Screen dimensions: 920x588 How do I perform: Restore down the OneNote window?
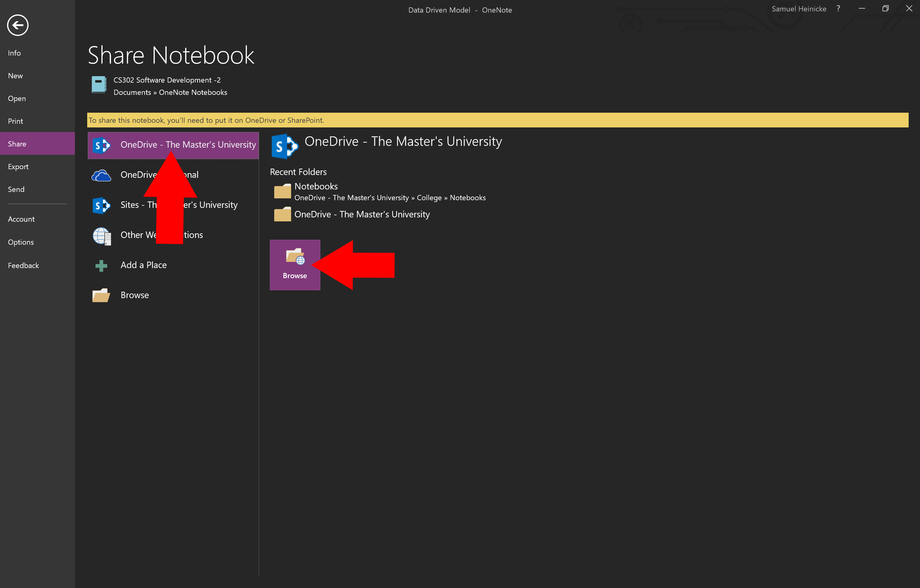pos(885,8)
